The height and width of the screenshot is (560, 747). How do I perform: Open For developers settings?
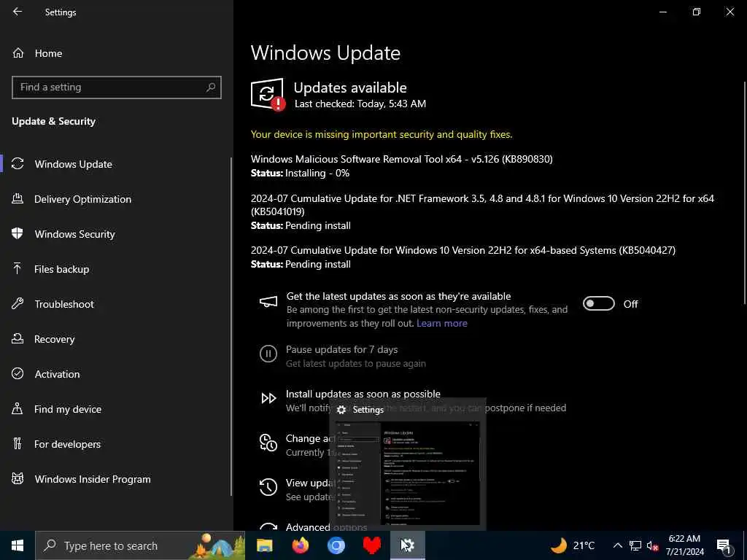tap(67, 444)
